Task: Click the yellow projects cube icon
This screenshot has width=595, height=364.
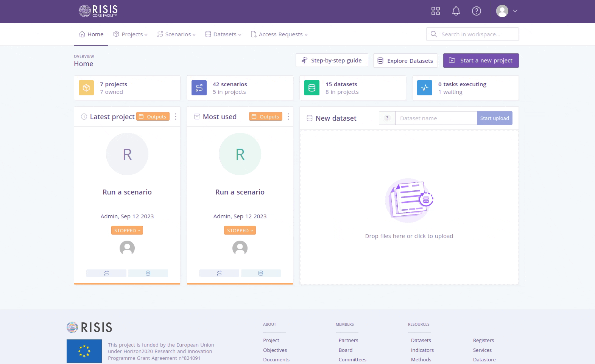Action: [x=86, y=88]
